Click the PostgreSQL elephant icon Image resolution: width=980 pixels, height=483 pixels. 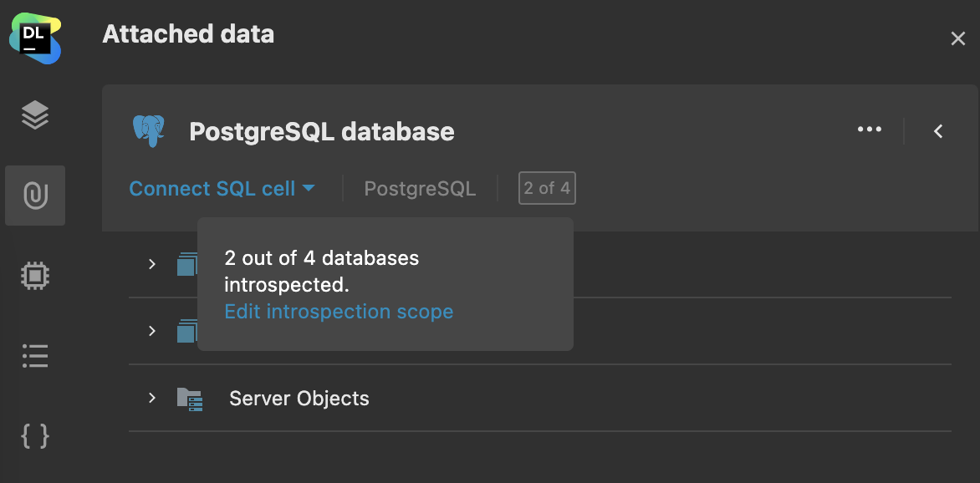(151, 130)
